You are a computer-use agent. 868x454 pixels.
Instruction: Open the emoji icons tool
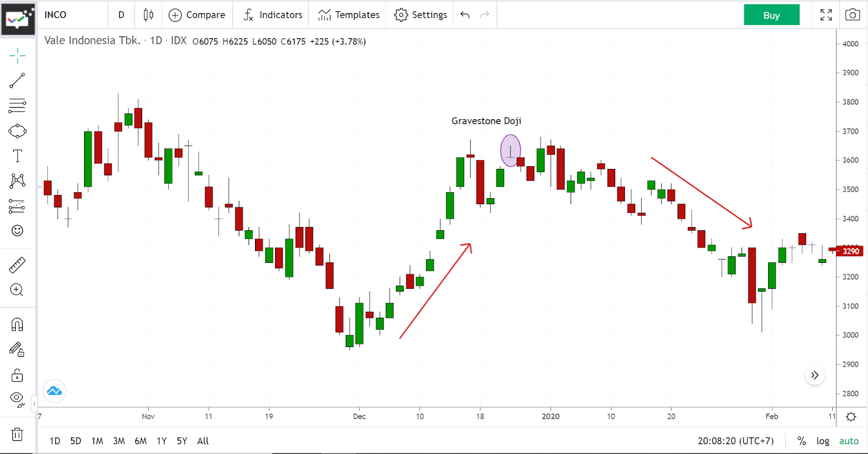click(17, 231)
